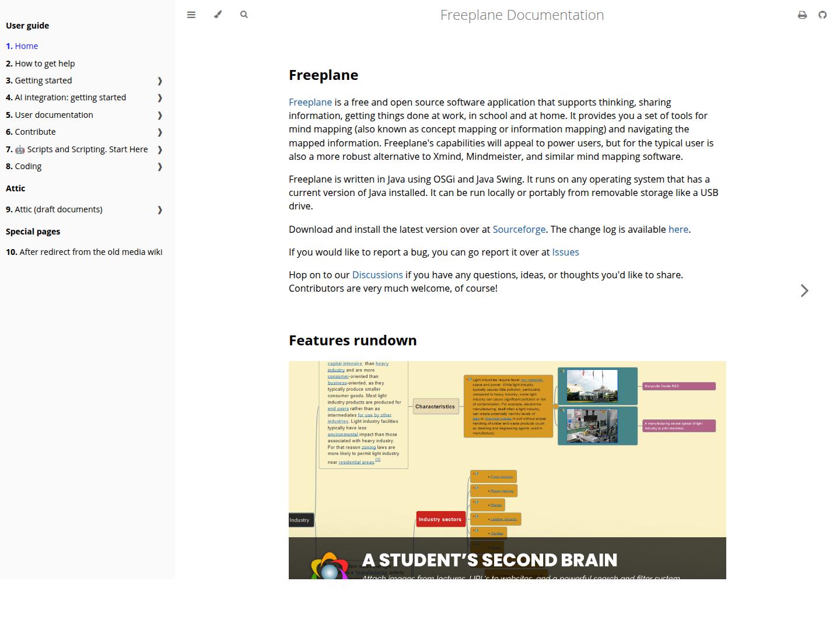Open the Discussions link
Viewport: 840px width, 630px height.
[x=377, y=275]
